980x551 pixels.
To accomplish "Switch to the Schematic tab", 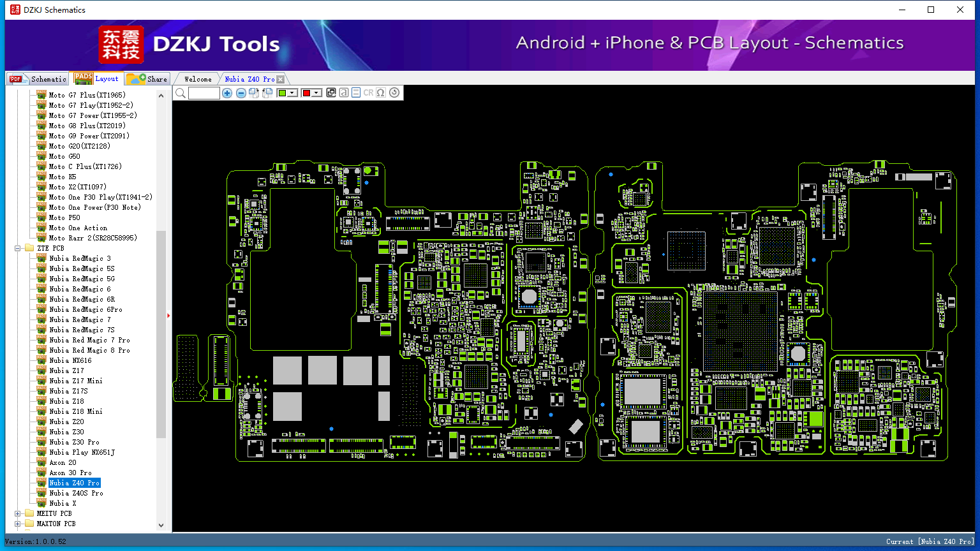I will coord(38,79).
